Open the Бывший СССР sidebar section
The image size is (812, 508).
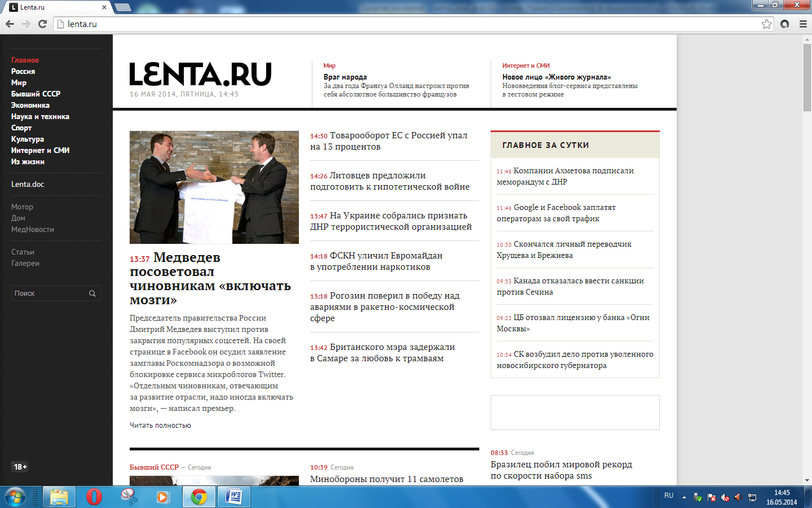pyautogui.click(x=36, y=94)
